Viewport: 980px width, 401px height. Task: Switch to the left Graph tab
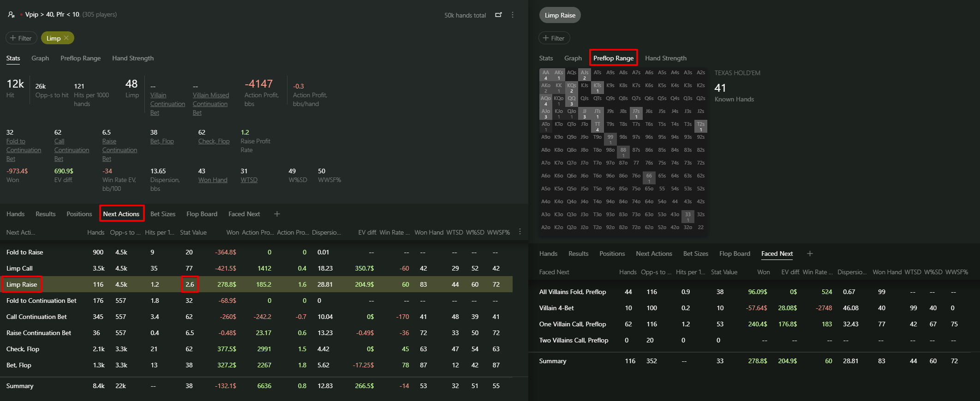[x=40, y=58]
